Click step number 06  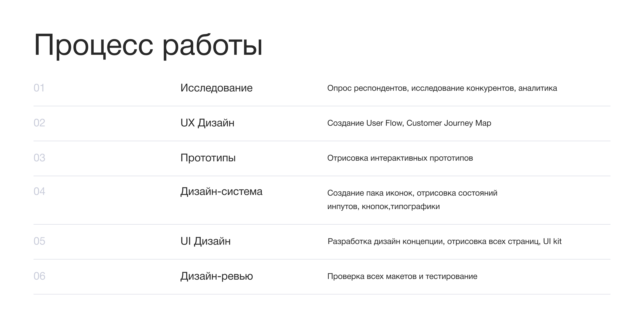(x=39, y=276)
